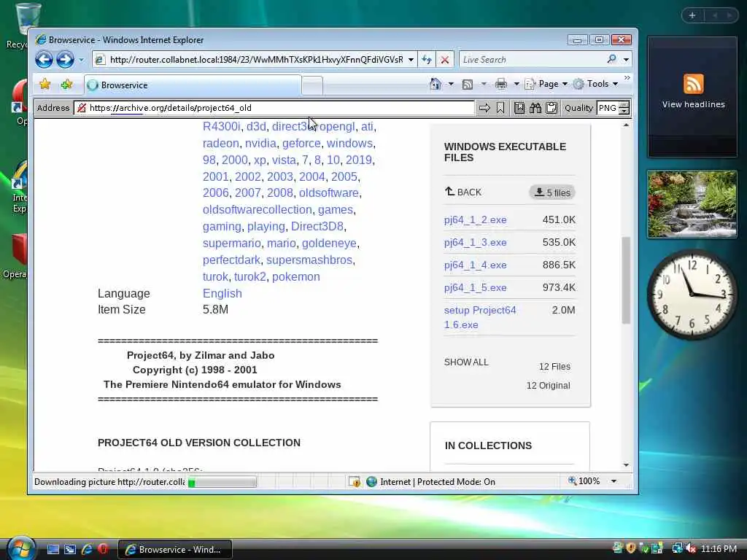Click Show Desktop quick launch icon

[53, 550]
